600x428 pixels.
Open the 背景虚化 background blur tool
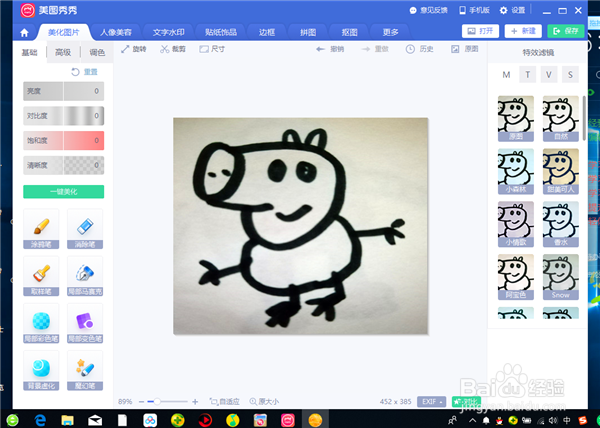click(41, 370)
